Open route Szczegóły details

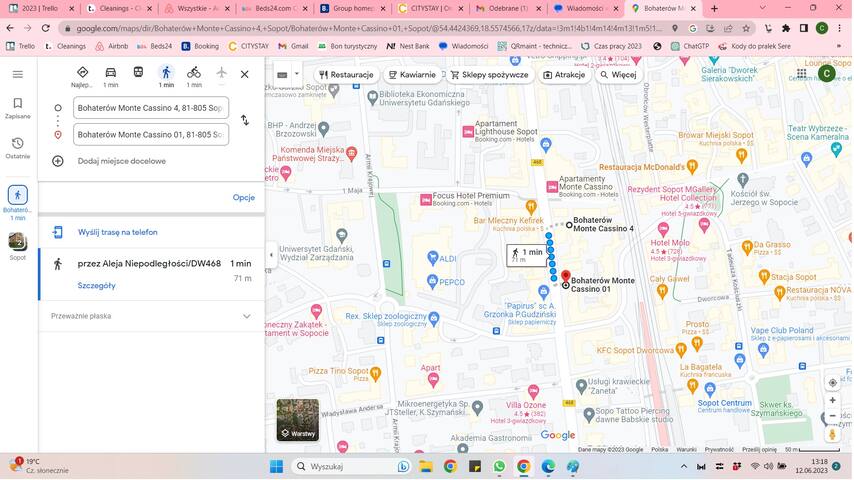tap(96, 285)
